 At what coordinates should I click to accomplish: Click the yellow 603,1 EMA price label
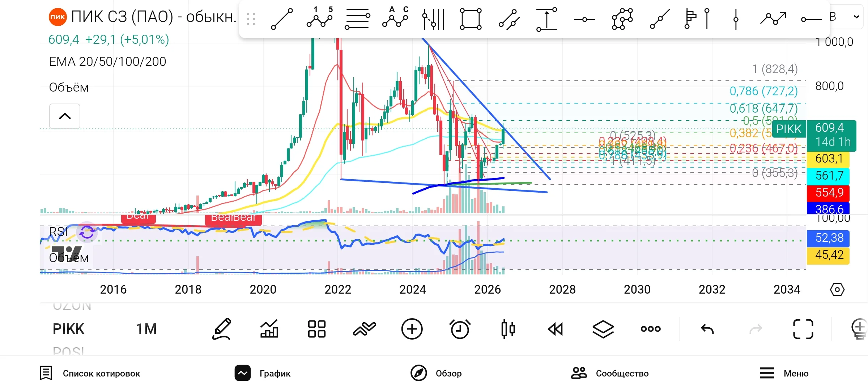click(828, 159)
